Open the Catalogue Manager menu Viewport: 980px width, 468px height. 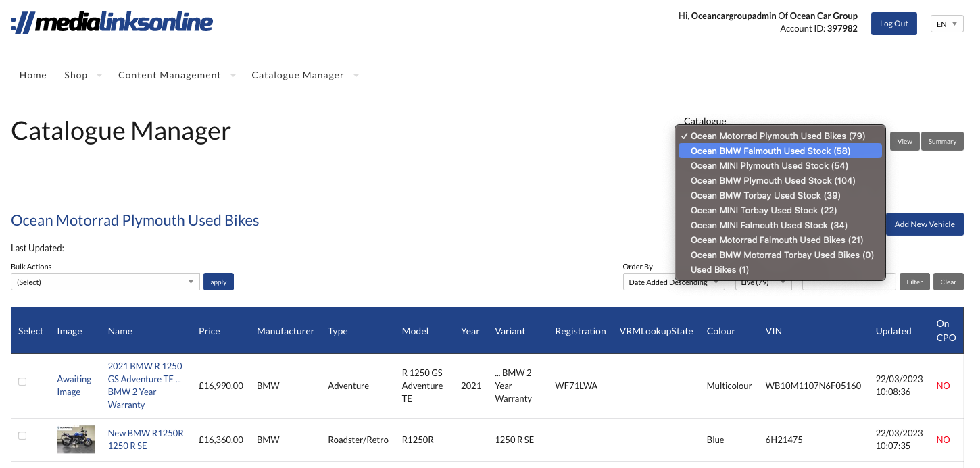tap(297, 75)
